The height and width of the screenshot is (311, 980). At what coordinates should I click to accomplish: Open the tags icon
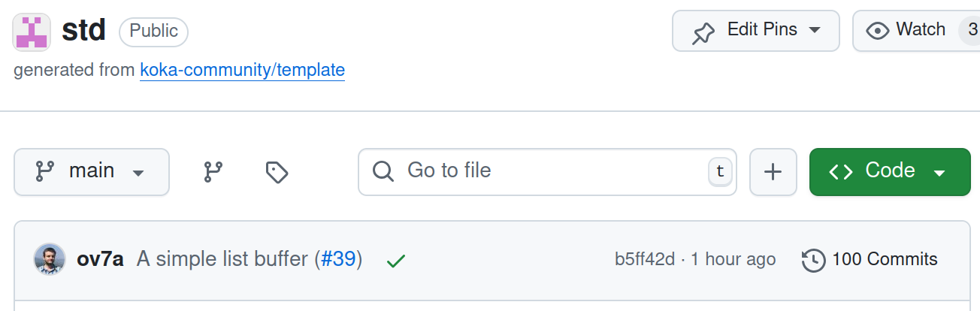(x=277, y=172)
